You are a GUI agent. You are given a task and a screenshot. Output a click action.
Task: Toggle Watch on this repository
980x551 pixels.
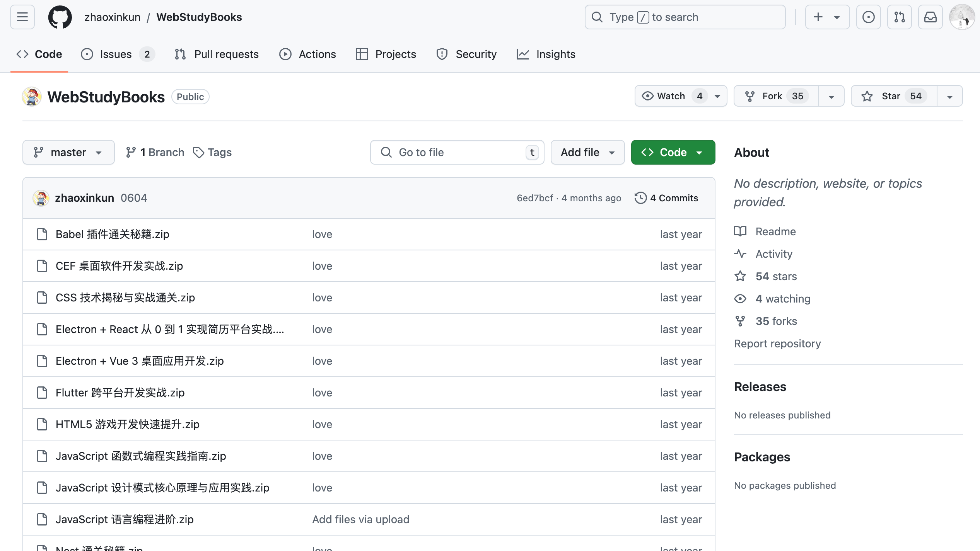click(671, 96)
